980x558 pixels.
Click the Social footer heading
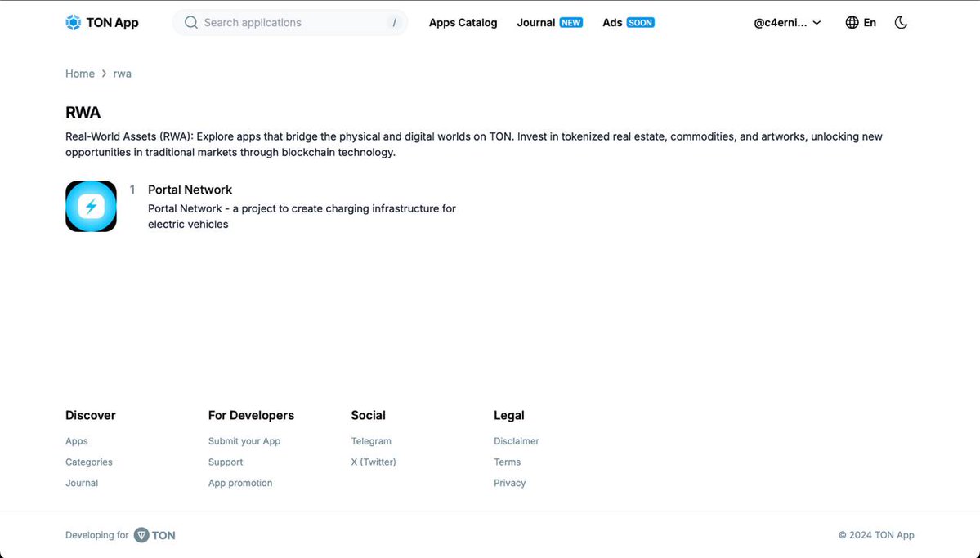(368, 416)
